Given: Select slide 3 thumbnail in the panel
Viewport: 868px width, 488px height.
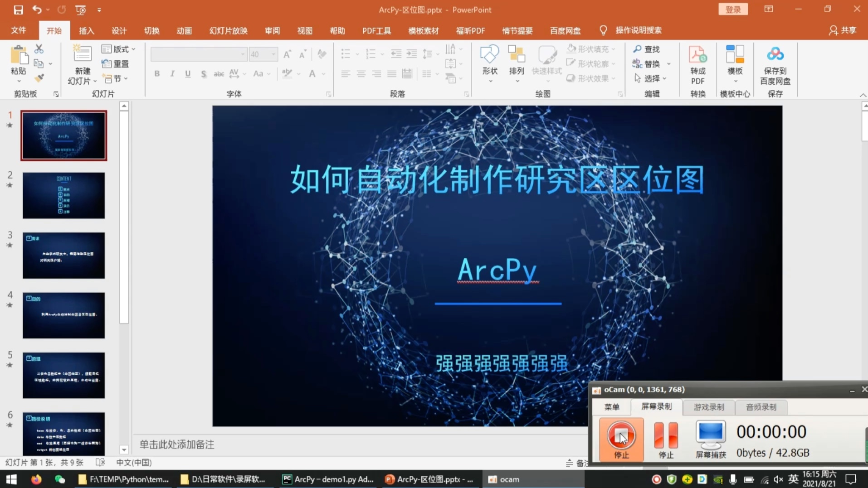Looking at the screenshot, I should click(63, 255).
